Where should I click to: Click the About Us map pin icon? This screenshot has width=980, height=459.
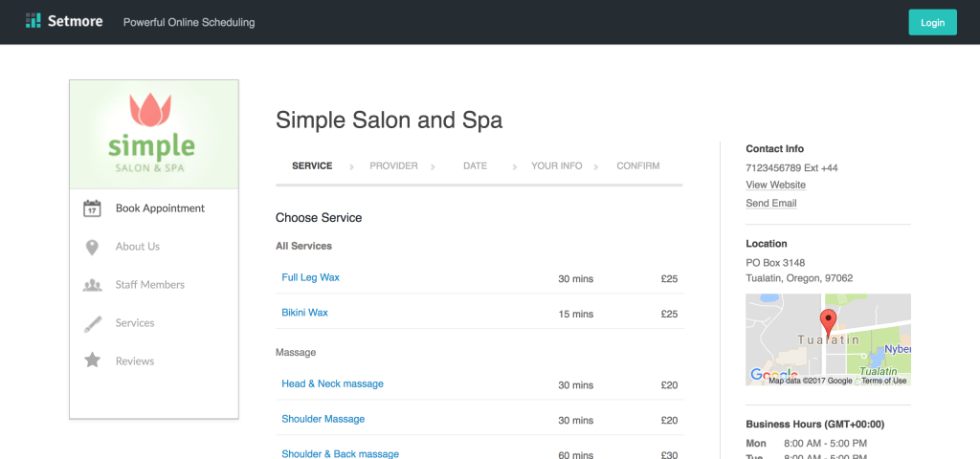[92, 248]
